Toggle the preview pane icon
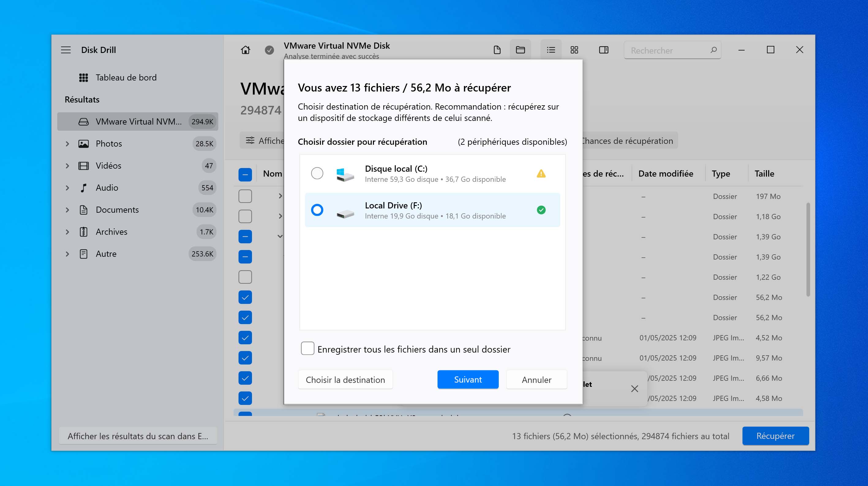The image size is (868, 486). point(603,50)
